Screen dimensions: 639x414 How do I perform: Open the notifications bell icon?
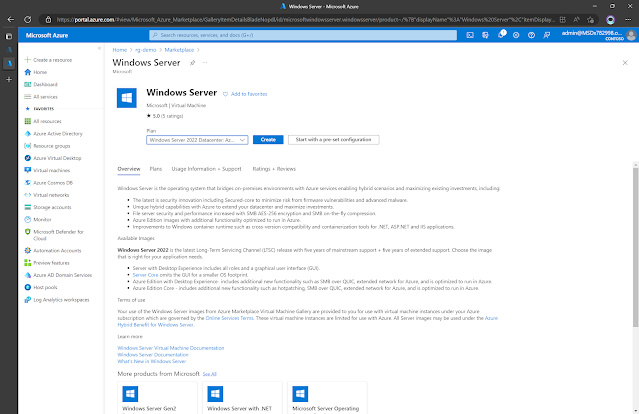[x=501, y=35]
